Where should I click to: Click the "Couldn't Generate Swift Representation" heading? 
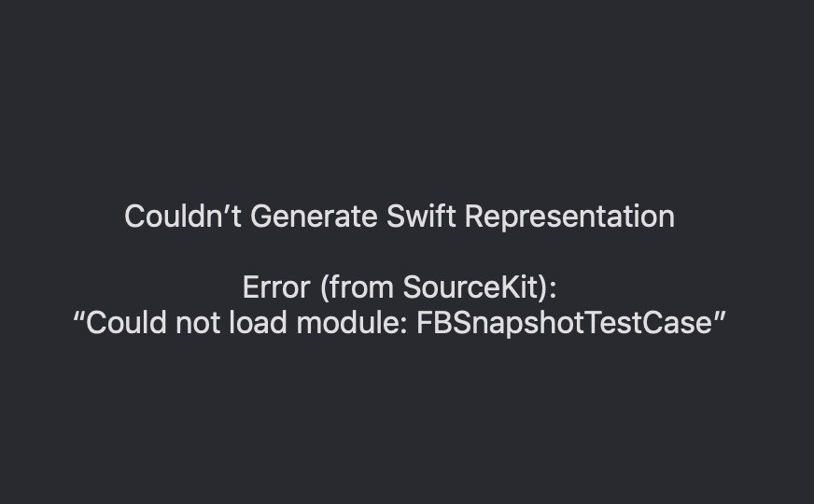(400, 217)
